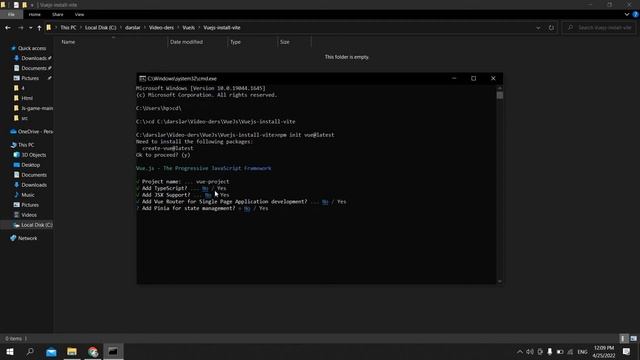
Task: Select Vuejs-install-vite breadcrumb in address bar
Action: click(222, 28)
